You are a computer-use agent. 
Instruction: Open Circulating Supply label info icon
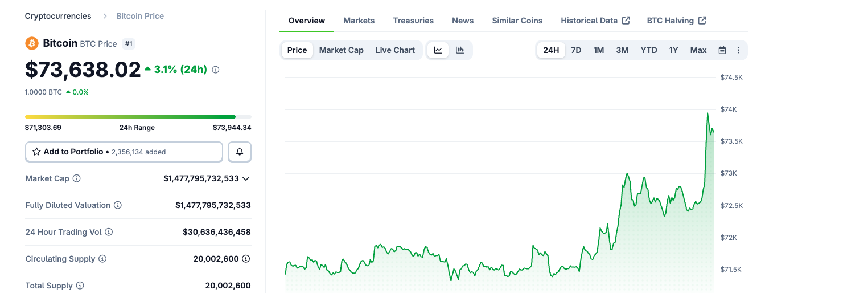point(102,259)
